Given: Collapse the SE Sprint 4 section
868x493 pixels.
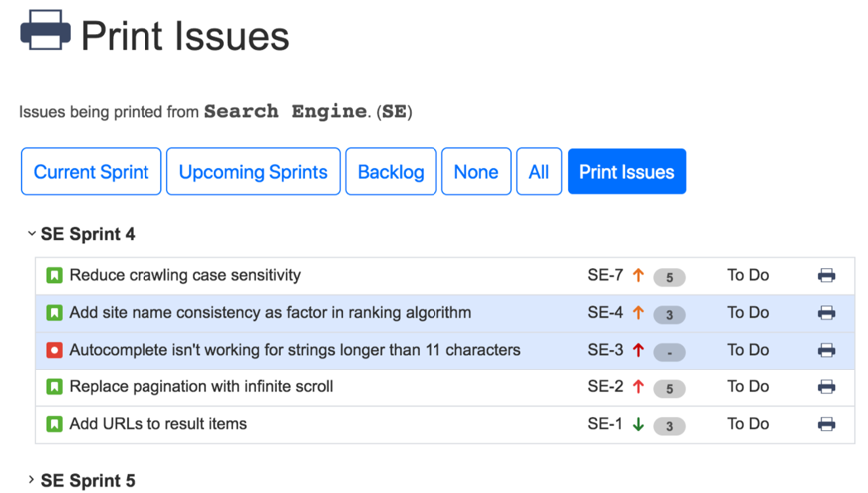Looking at the screenshot, I should (x=31, y=234).
